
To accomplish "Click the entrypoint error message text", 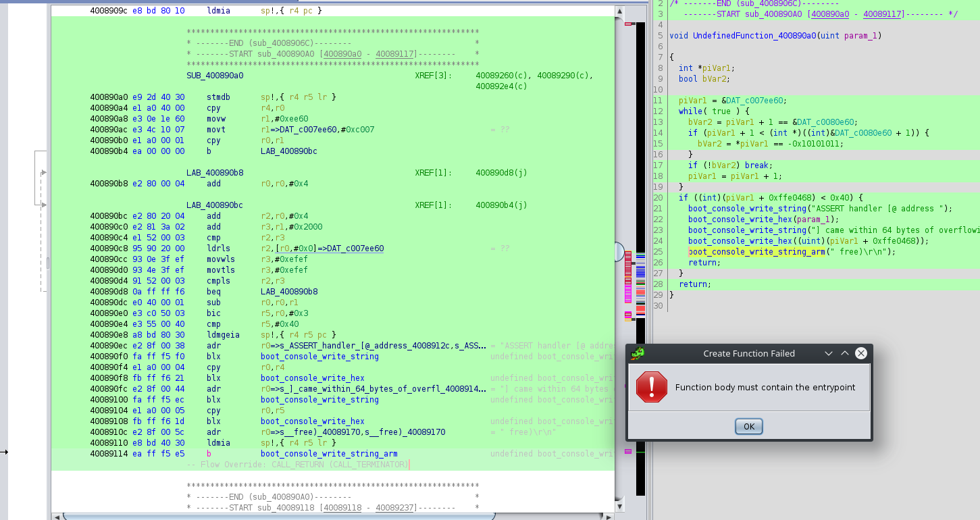I will 765,388.
